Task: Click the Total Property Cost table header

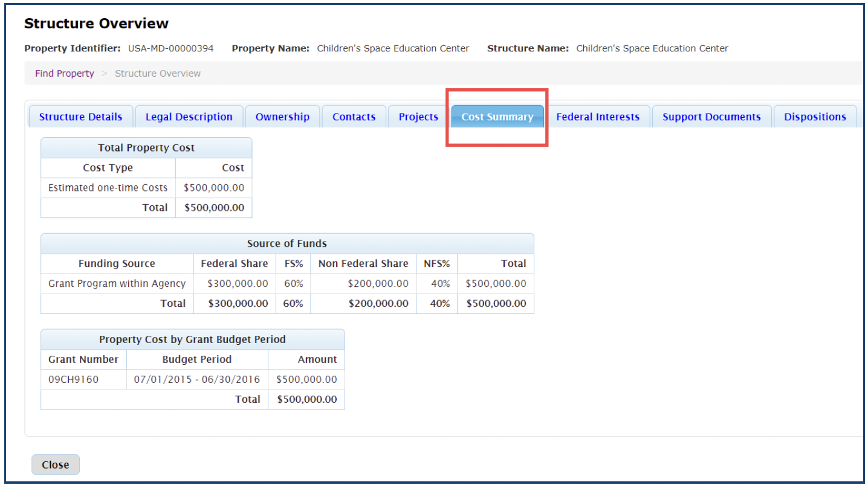Action: [x=146, y=148]
